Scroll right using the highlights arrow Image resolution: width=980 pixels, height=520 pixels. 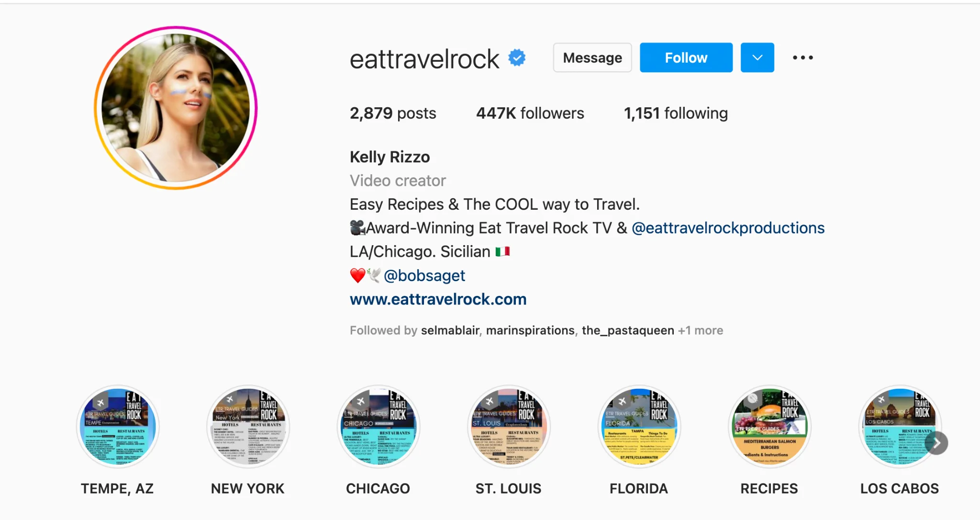tap(937, 442)
